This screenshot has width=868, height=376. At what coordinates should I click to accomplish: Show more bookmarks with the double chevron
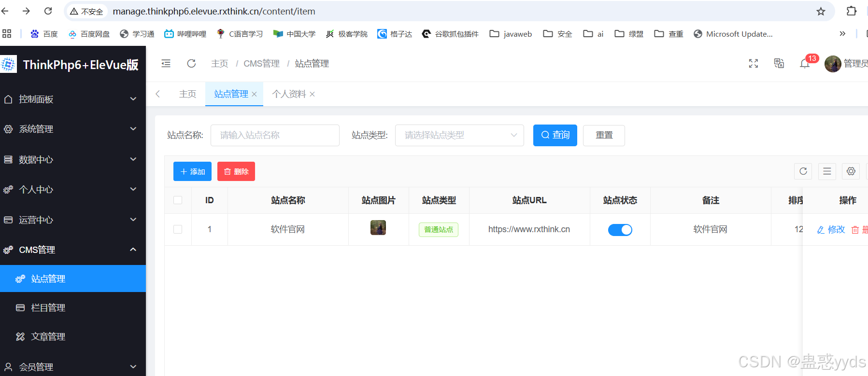pos(842,33)
